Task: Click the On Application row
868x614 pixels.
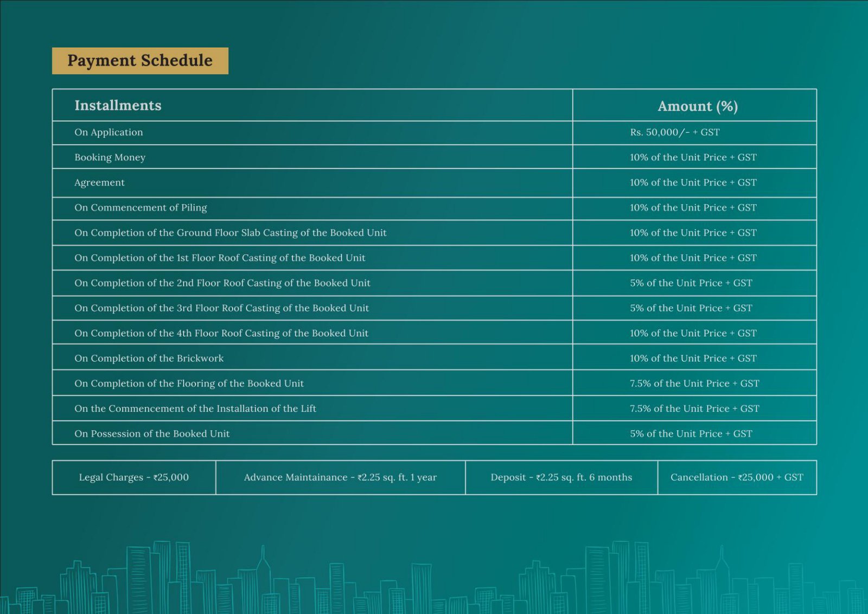Action: click(435, 132)
